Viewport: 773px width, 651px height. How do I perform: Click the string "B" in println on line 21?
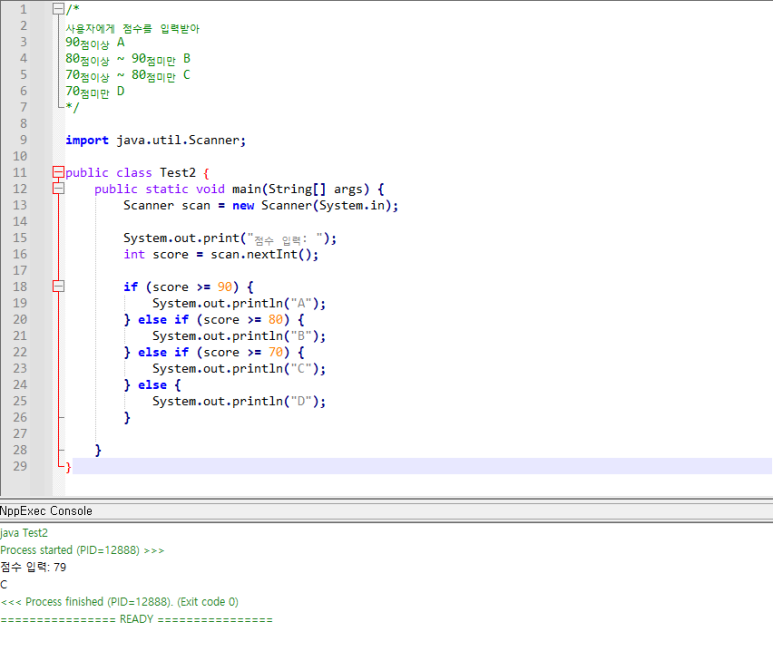tap(301, 336)
